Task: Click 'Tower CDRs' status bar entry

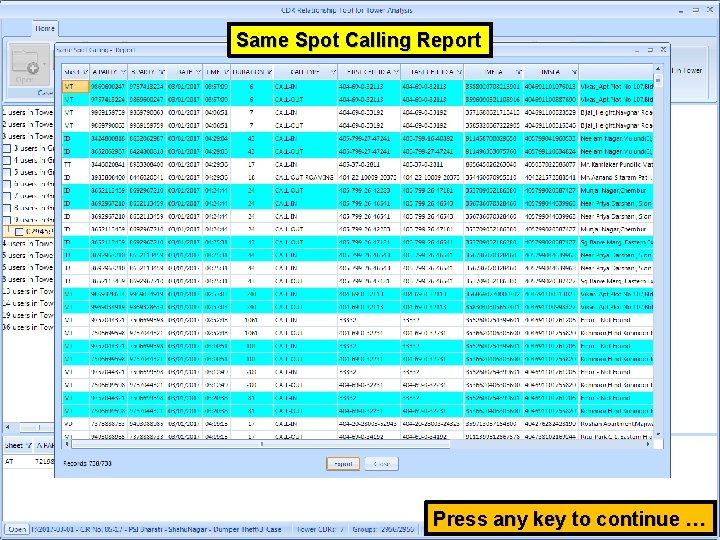Action: point(320,529)
